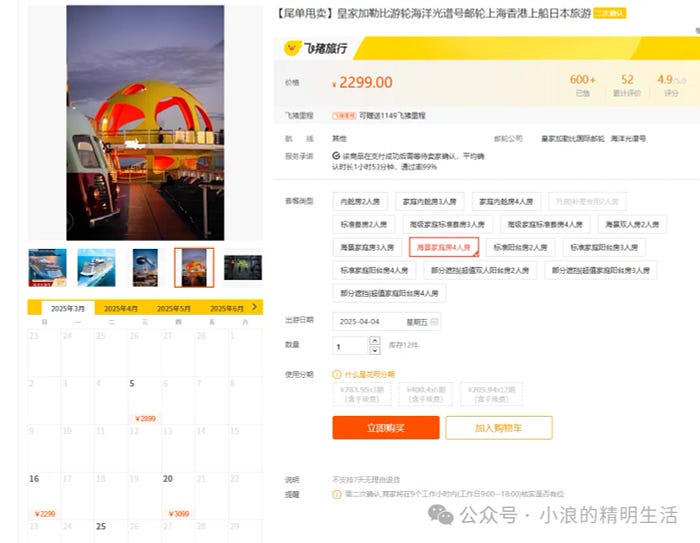700x543 pixels.
Task: Choose 部分遮挡超值家庭阳台房3人房 option
Action: pos(600,270)
